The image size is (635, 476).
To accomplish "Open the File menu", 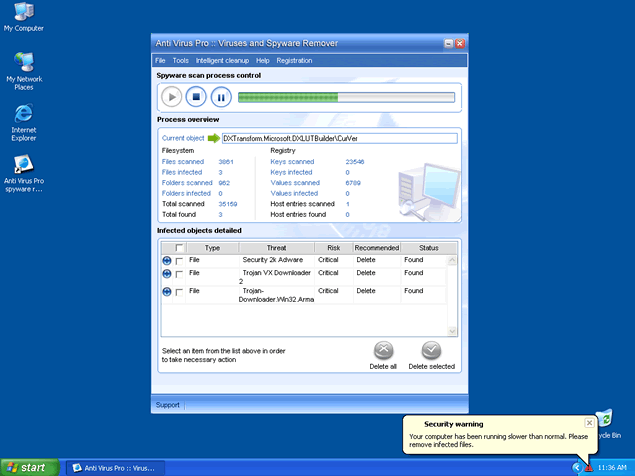I will pyautogui.click(x=160, y=61).
